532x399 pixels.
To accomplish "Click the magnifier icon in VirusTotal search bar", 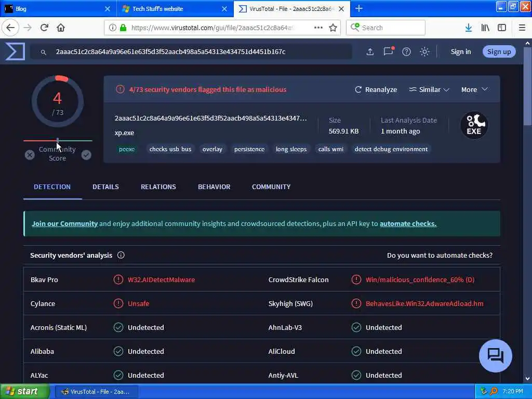I will click(x=43, y=52).
